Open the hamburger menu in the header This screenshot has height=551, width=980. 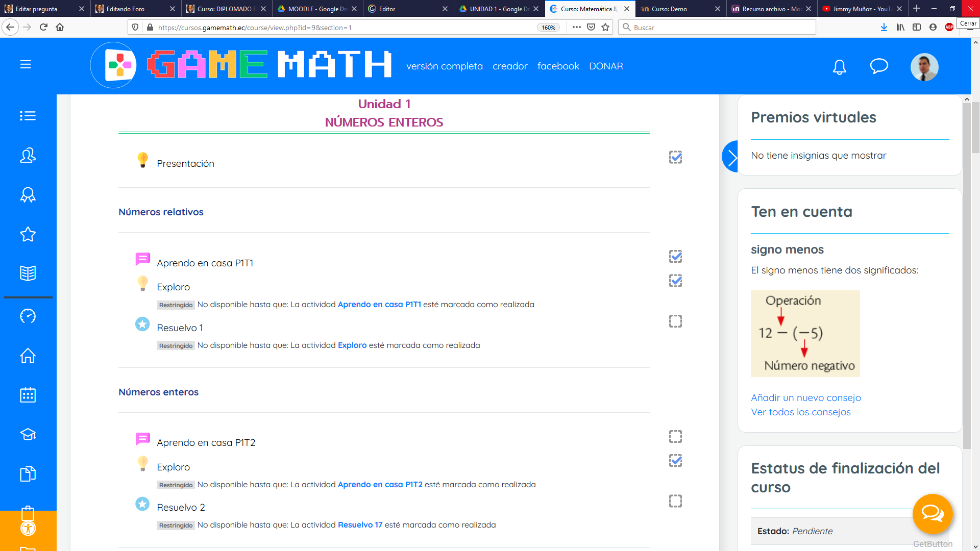click(26, 64)
